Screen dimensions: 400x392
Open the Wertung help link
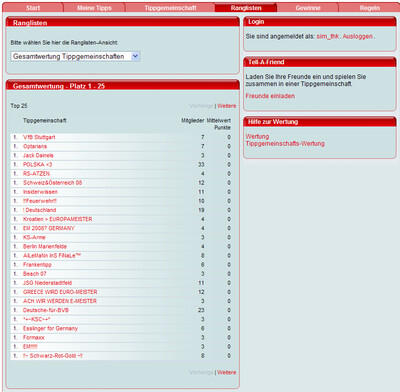tap(257, 136)
